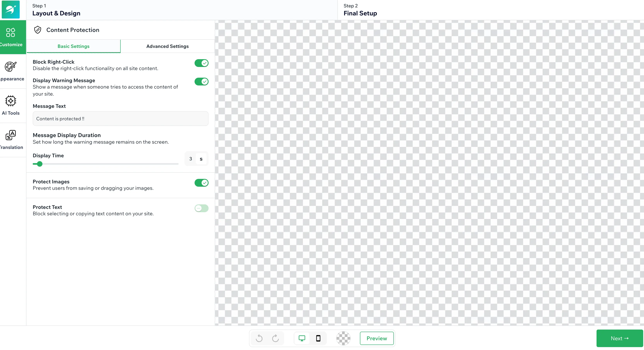The height and width of the screenshot is (350, 644).
Task: Click the green bird logo icon
Action: (x=11, y=10)
